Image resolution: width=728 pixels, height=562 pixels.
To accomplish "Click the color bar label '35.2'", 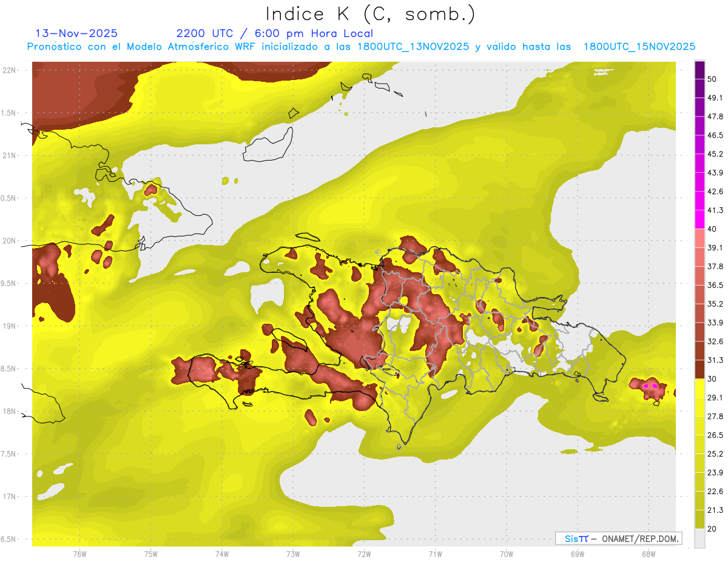I will tap(716, 304).
